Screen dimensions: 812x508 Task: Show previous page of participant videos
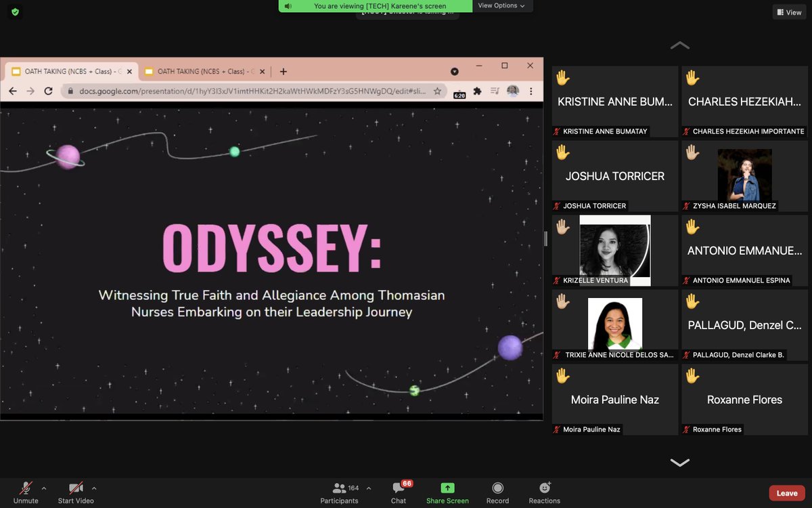[x=680, y=45]
